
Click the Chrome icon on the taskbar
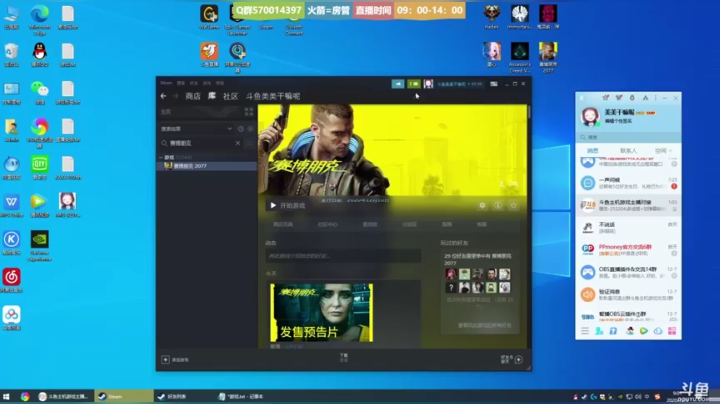[25, 396]
